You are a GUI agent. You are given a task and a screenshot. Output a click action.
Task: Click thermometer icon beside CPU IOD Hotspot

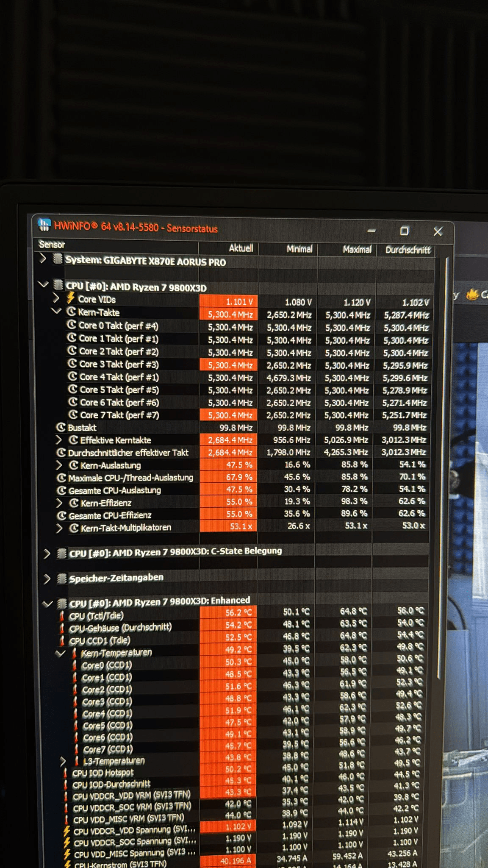65,773
